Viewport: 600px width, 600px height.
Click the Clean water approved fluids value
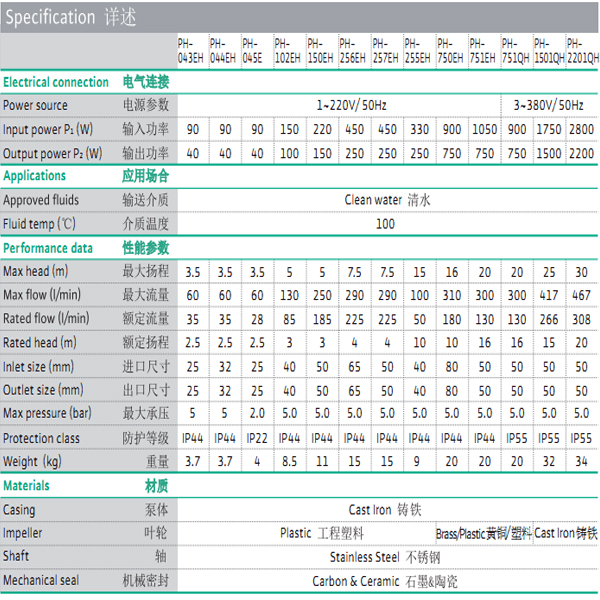387,199
